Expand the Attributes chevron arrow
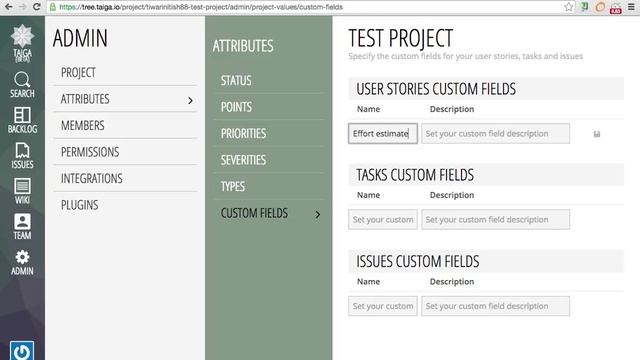This screenshot has height=360, width=640. click(190, 100)
